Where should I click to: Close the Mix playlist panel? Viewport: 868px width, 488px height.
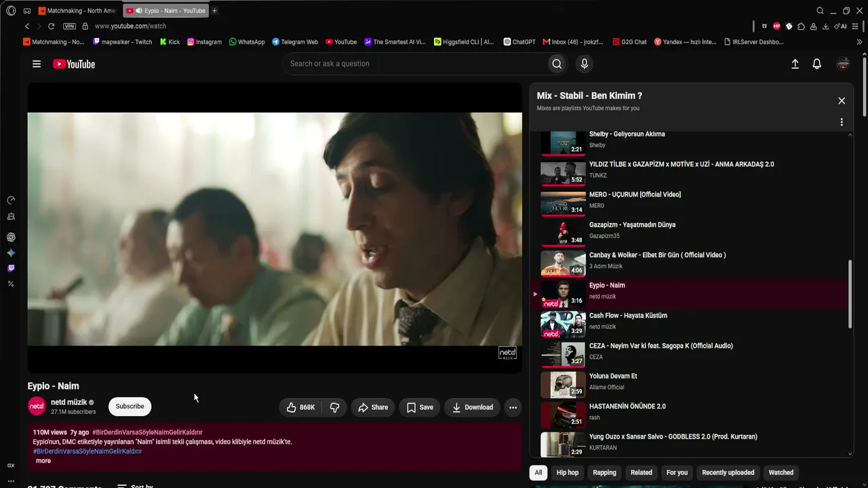pos(842,100)
